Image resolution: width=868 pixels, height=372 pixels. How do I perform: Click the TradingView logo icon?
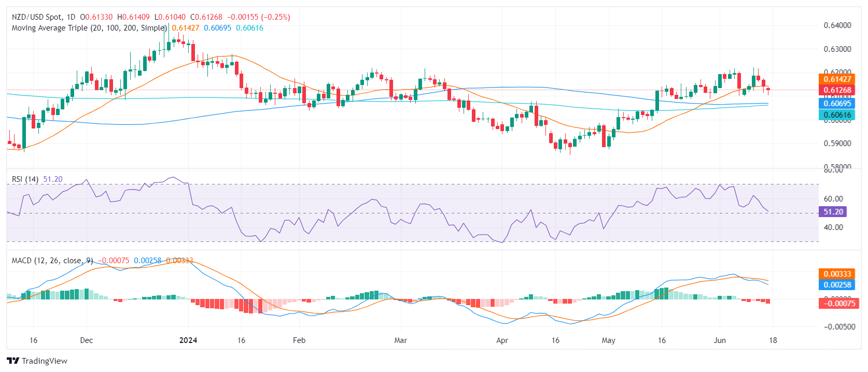pyautogui.click(x=13, y=361)
